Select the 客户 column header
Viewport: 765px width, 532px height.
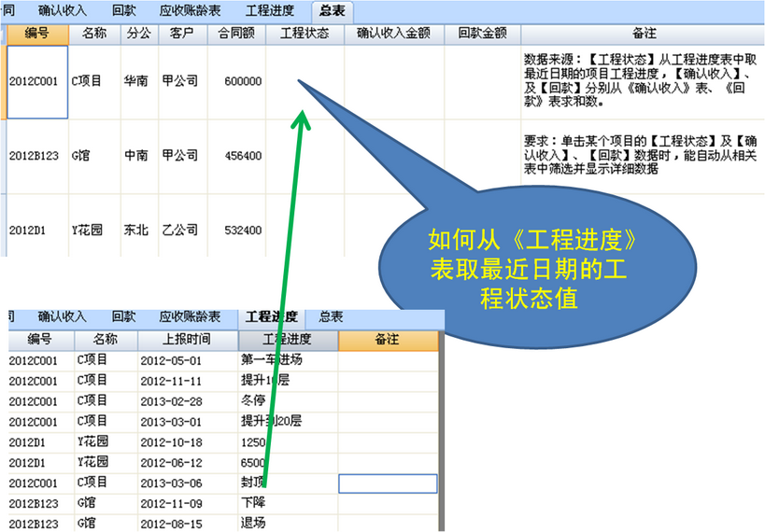181,34
